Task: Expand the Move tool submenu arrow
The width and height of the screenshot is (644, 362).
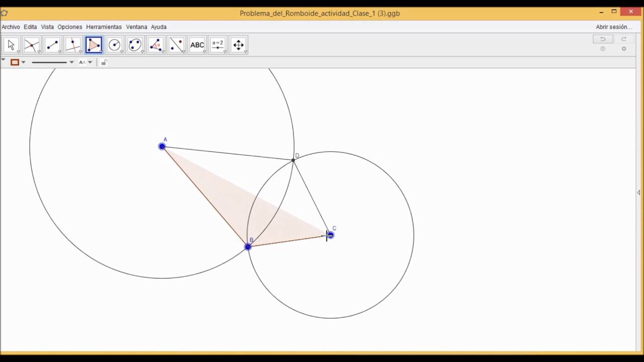Action: tap(18, 52)
